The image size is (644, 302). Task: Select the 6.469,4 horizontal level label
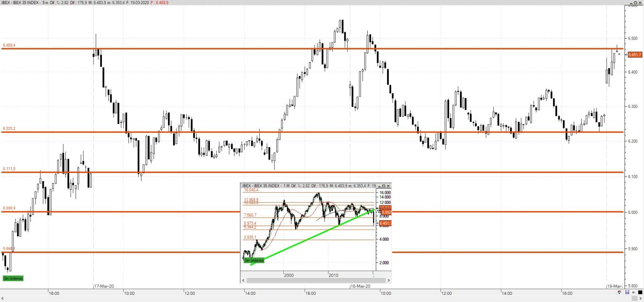9,45
